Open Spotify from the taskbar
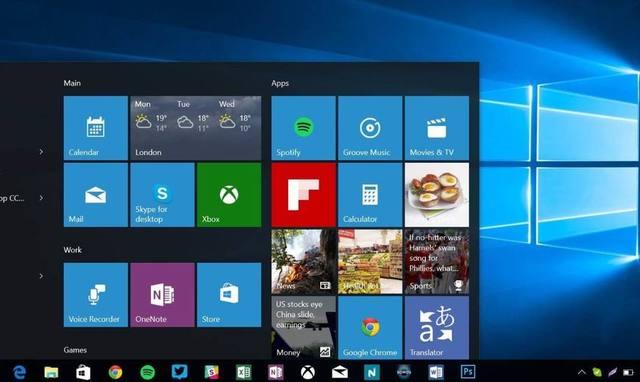 click(x=147, y=372)
